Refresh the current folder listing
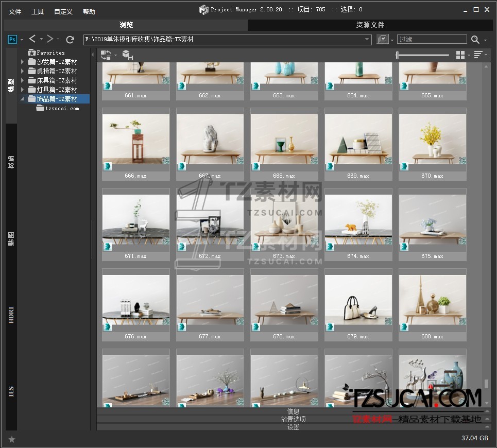Image resolution: width=497 pixels, height=448 pixels. point(71,39)
